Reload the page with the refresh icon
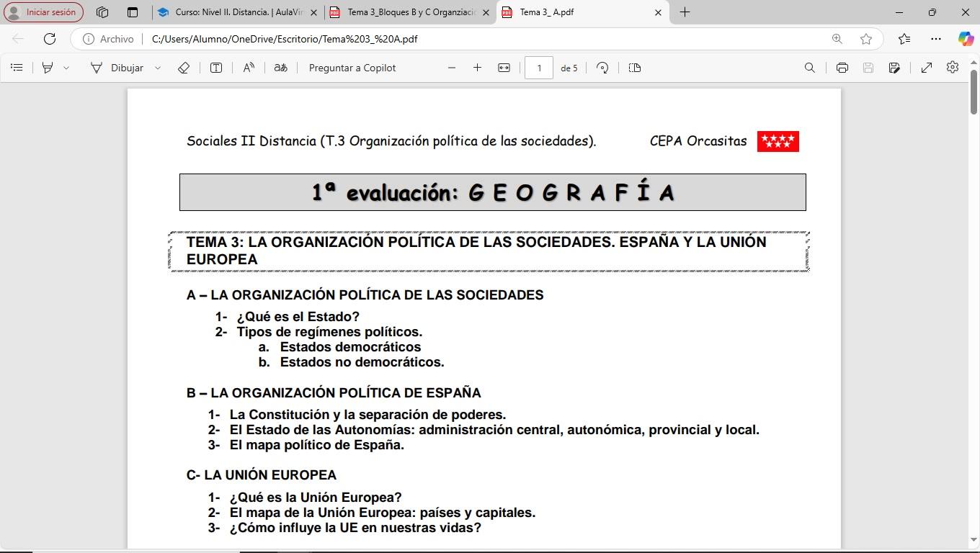 pyautogui.click(x=50, y=39)
